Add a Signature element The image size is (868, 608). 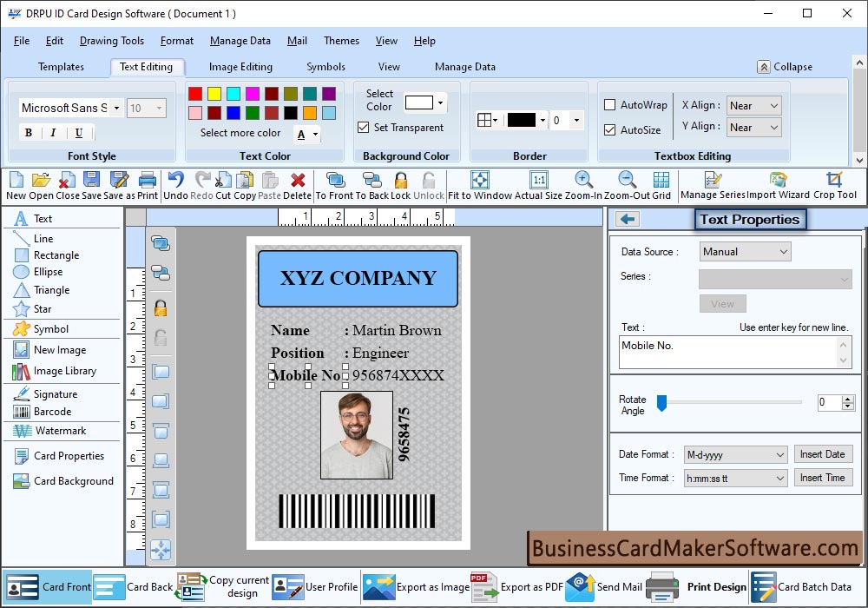click(45, 393)
